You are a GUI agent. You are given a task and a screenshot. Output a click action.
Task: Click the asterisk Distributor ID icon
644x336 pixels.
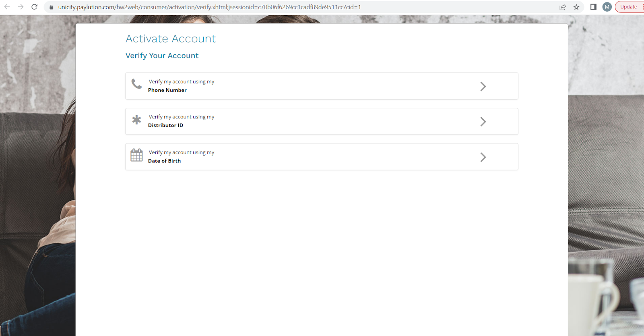[x=136, y=120]
